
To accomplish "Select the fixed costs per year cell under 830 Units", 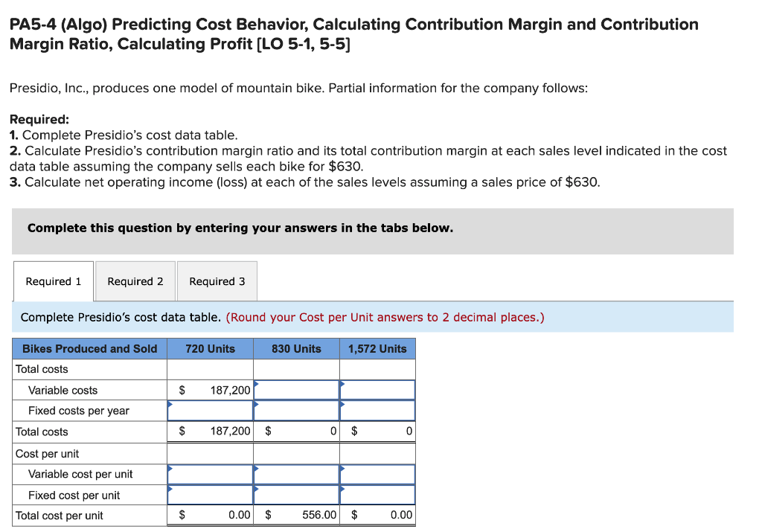I will click(296, 410).
